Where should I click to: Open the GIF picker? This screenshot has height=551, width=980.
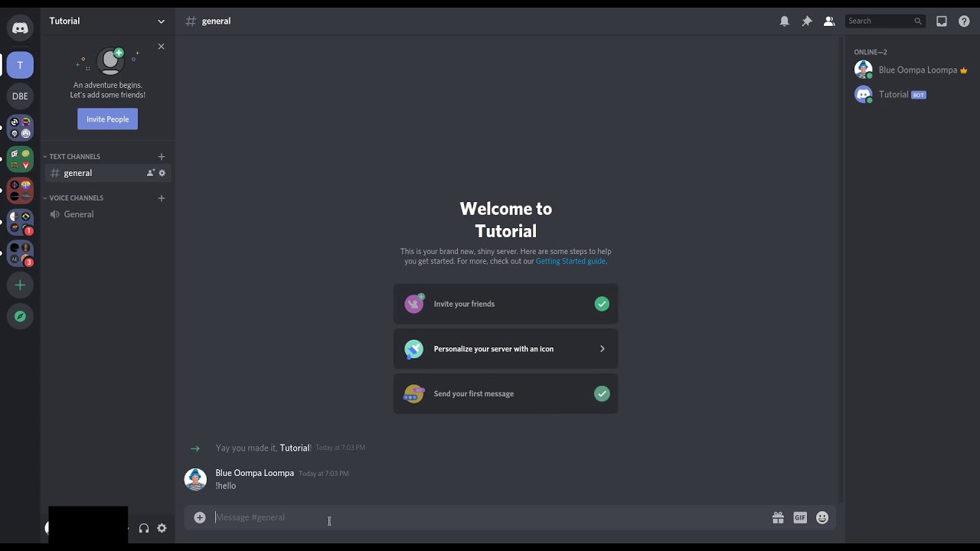tap(800, 517)
